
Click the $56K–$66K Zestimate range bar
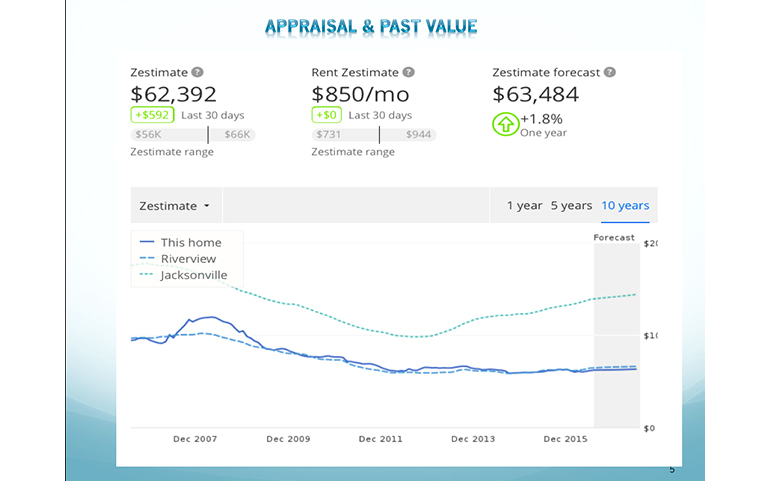click(193, 134)
